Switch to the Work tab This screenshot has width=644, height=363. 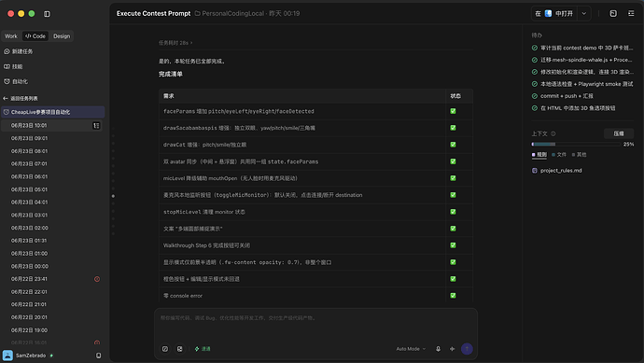[11, 36]
